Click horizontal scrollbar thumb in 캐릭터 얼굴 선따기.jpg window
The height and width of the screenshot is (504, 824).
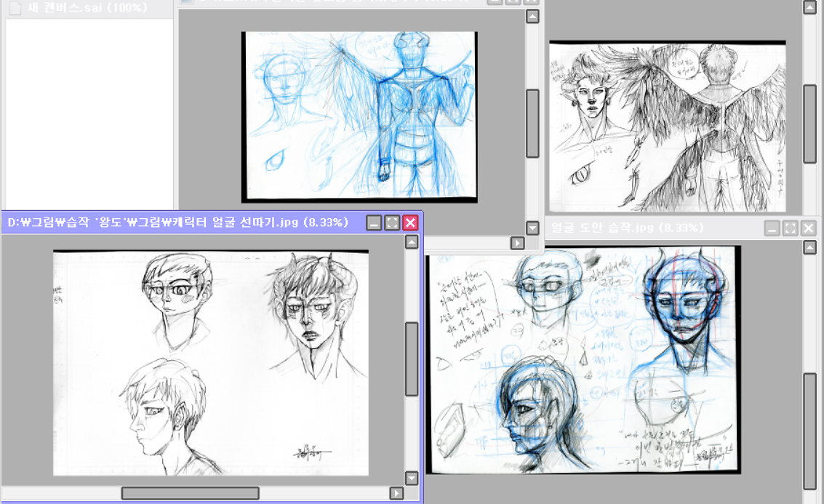pyautogui.click(x=190, y=493)
